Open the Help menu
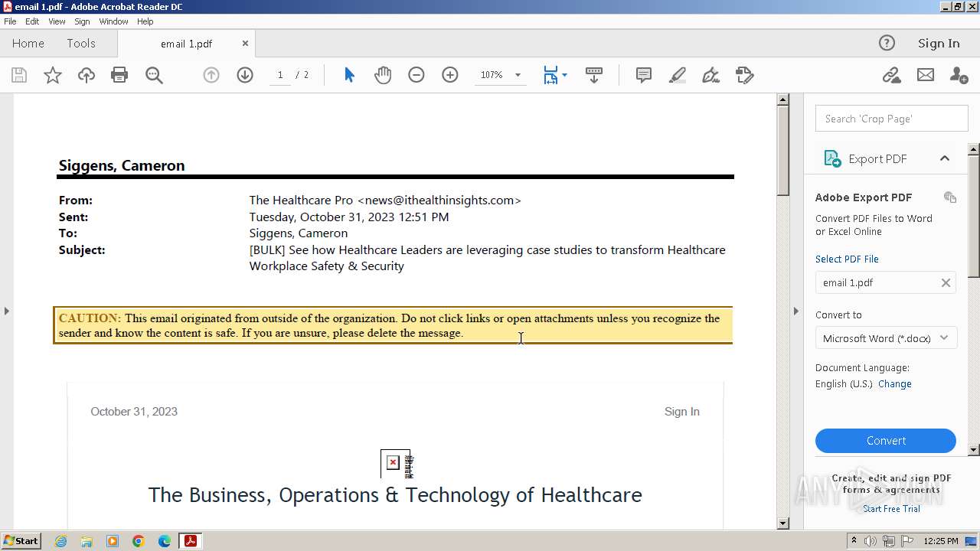Screen dimensions: 980x551 (x=145, y=21)
